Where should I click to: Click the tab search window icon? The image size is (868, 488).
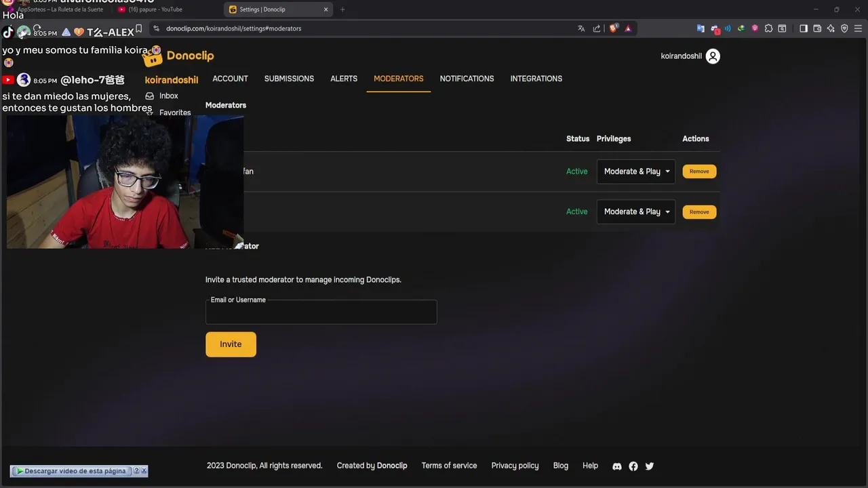coord(782,28)
